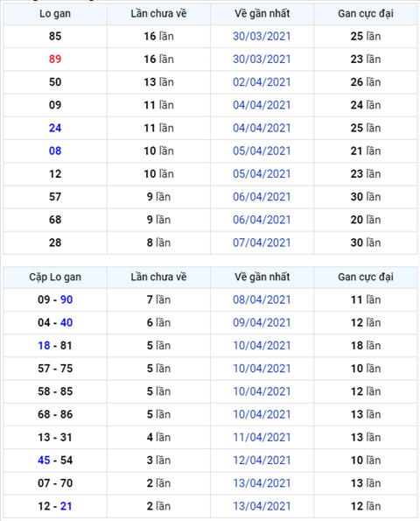
Task: Follow the 12/04/2021 date link
Action: coord(262,461)
